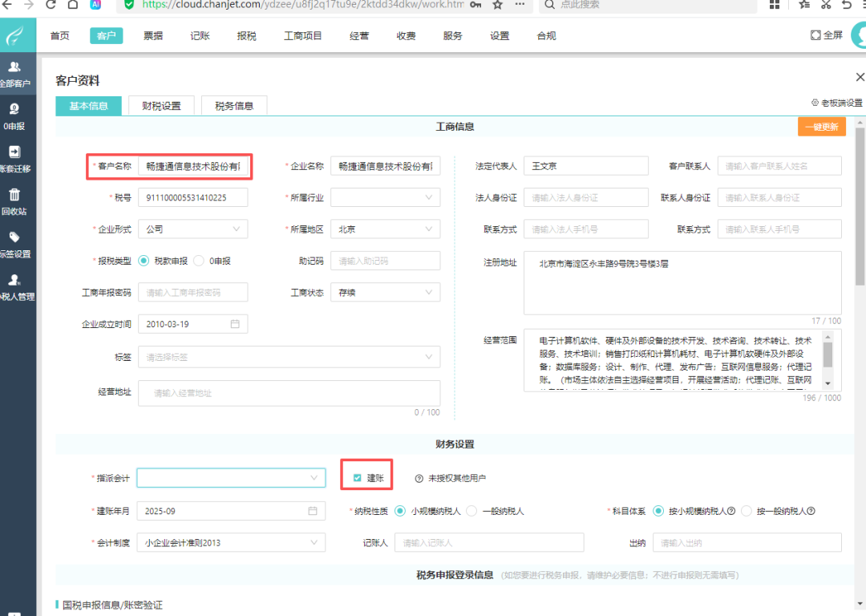Click the feather logo in the sidebar header
Image resolution: width=866 pixels, height=616 pixels.
pyautogui.click(x=15, y=36)
